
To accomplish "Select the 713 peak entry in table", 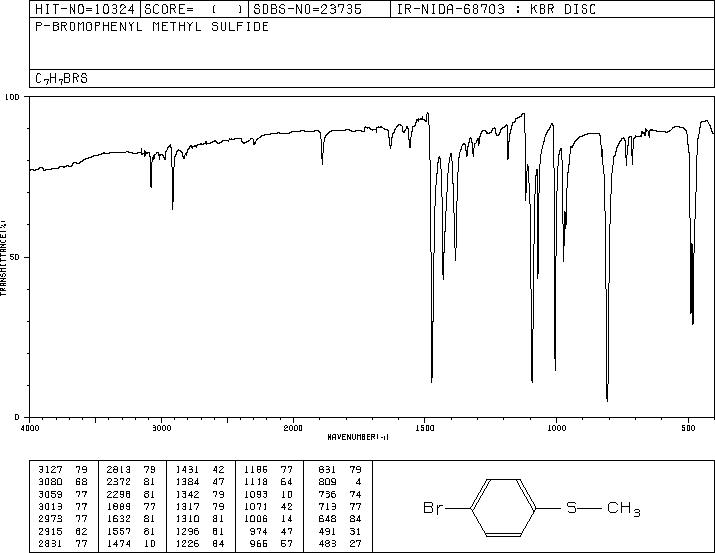I will coord(327,506).
